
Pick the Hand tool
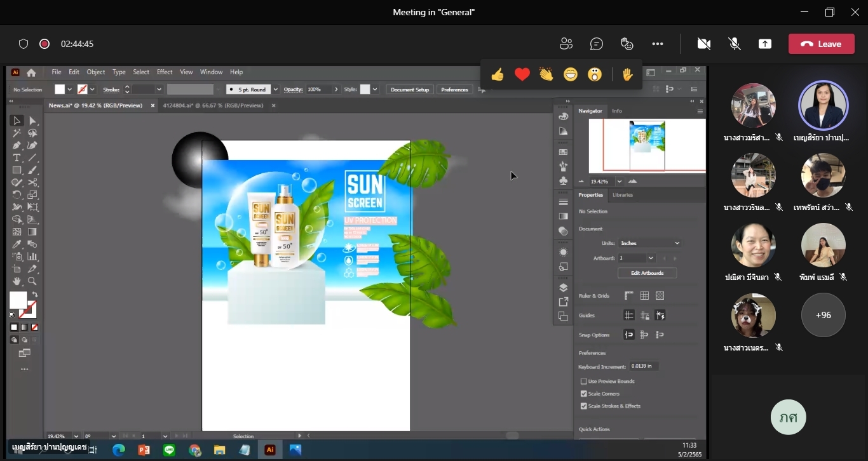coord(17,281)
